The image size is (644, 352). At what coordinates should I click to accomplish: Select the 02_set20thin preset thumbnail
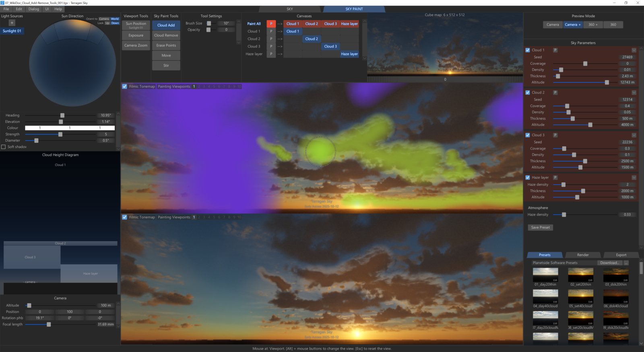[580, 275]
